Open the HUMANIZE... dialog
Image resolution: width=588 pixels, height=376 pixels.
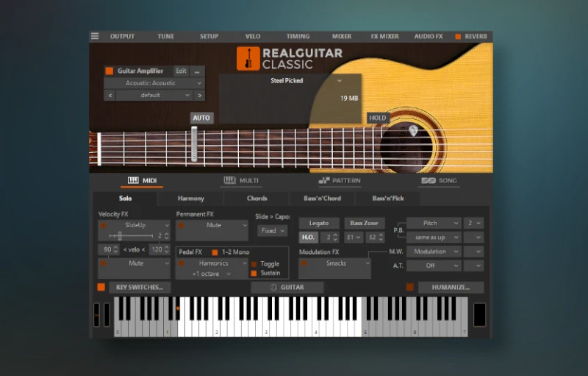point(451,288)
